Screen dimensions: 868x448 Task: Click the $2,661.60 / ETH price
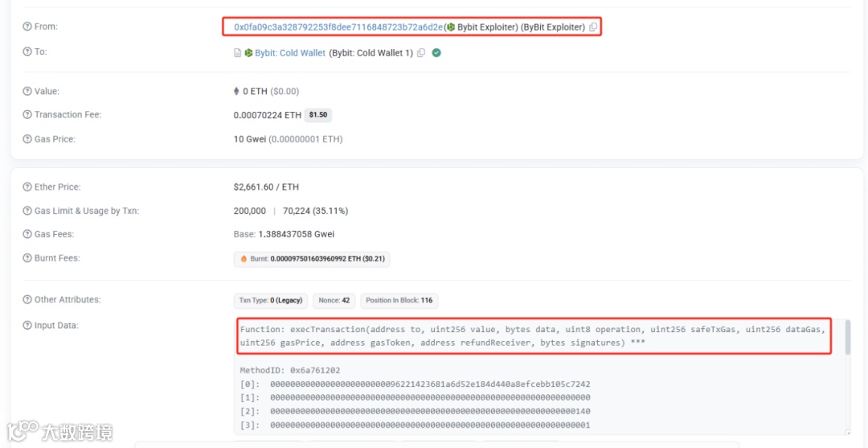pos(266,187)
